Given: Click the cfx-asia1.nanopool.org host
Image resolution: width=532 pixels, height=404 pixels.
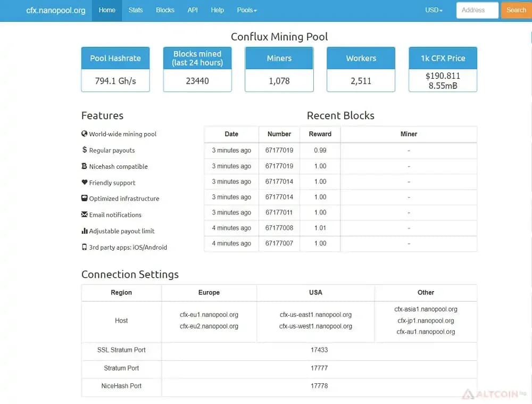Looking at the screenshot, I should [426, 309].
